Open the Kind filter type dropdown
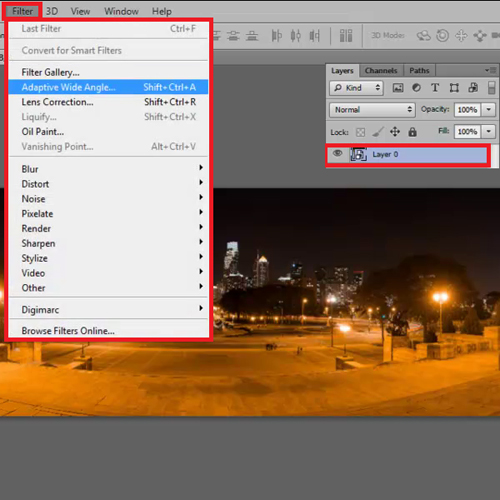500x500 pixels. tap(356, 88)
